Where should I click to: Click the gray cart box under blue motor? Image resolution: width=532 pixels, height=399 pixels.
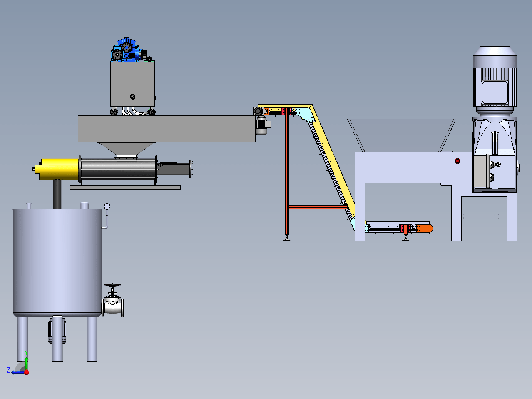[x=132, y=84]
